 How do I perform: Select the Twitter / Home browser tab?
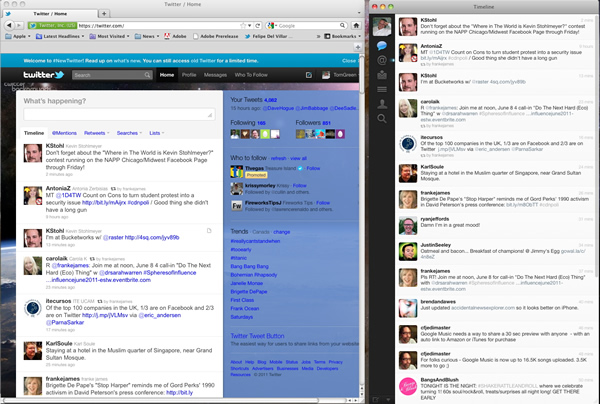point(50,14)
